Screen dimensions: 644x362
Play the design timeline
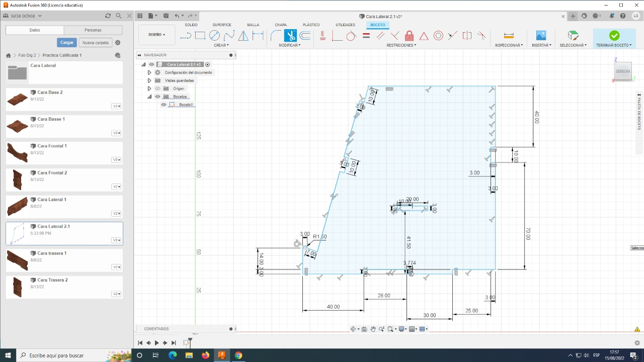point(156,343)
